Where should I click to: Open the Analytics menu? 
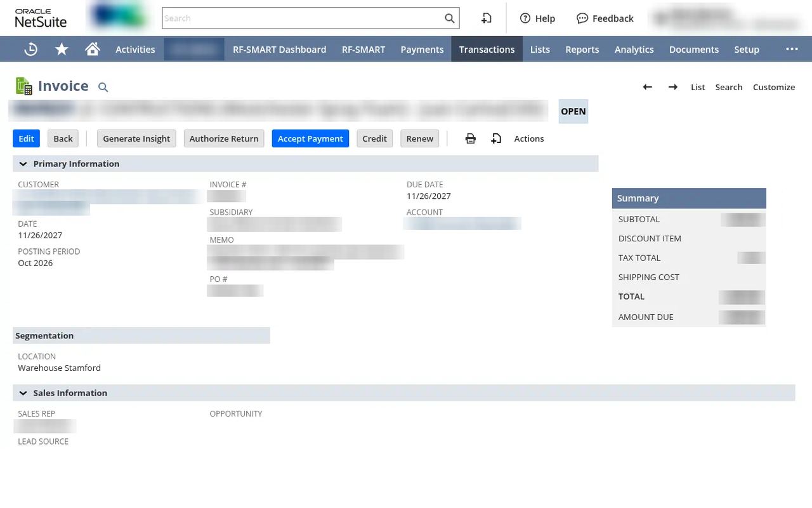[634, 49]
